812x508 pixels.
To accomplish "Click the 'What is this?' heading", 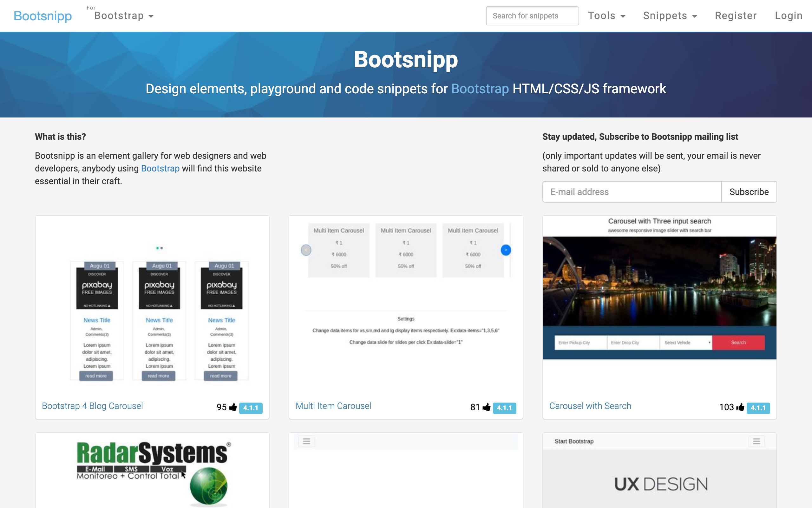I will click(60, 137).
